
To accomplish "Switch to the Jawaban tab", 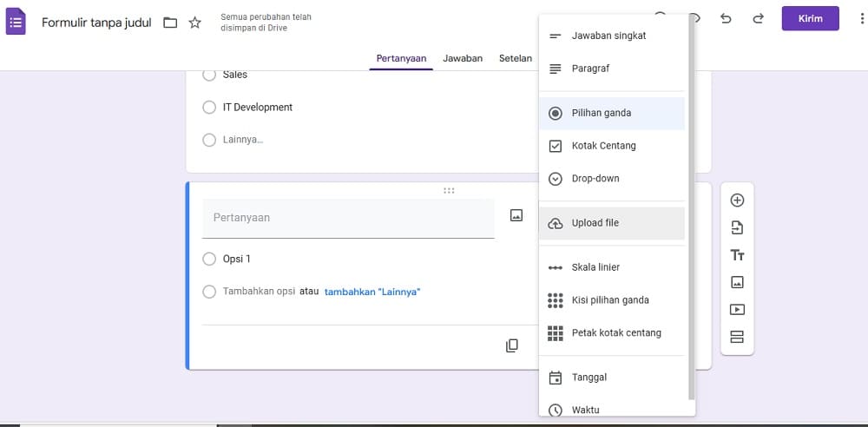I will [x=463, y=58].
